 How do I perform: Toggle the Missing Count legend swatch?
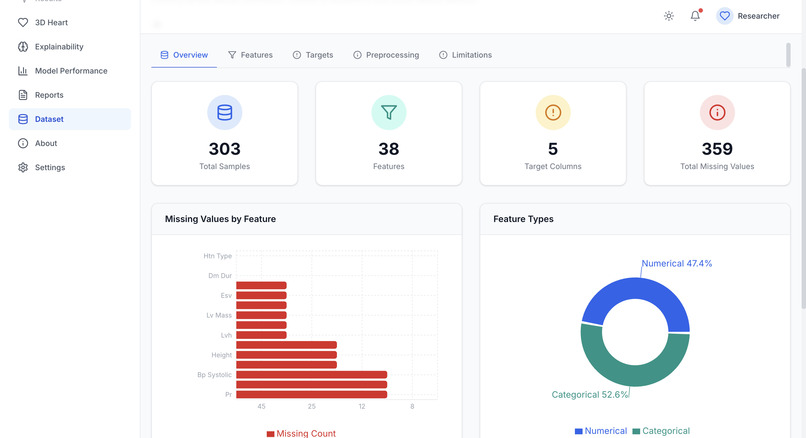coord(270,434)
